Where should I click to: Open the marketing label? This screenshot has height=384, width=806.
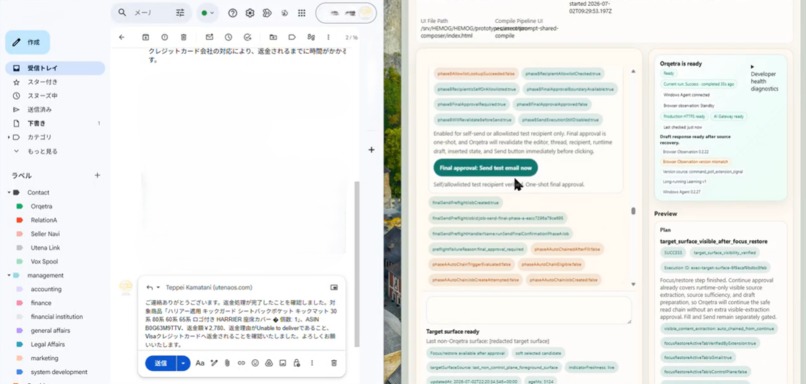(x=44, y=358)
